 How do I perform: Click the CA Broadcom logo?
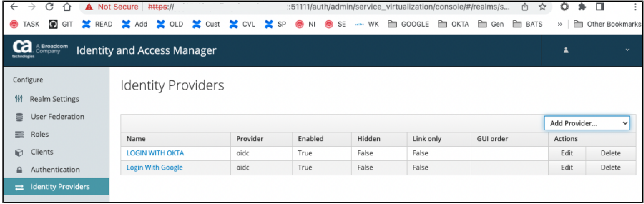tap(40, 50)
